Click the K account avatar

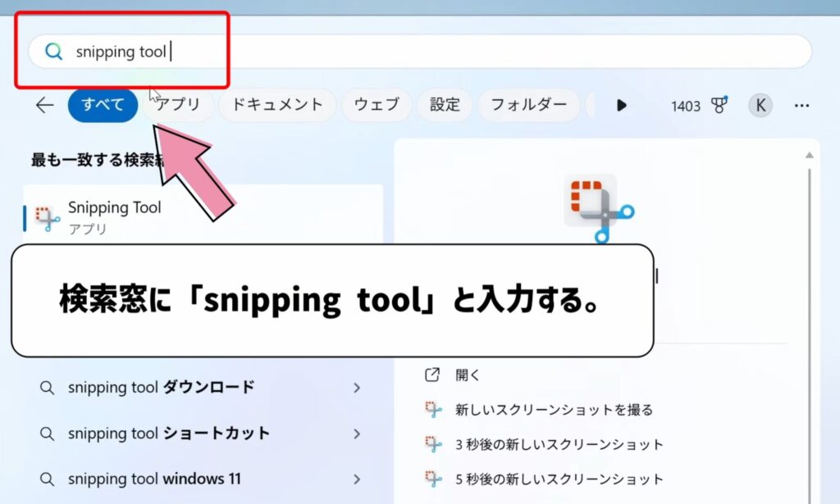760,105
